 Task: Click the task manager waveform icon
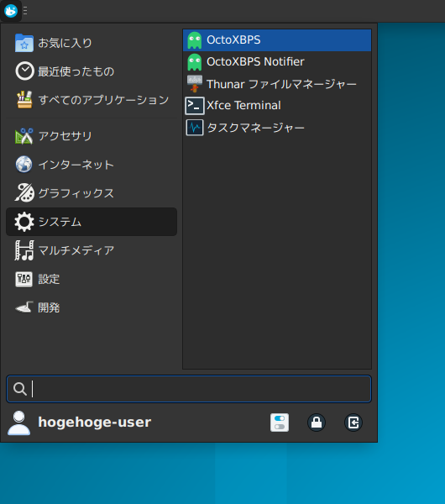pos(195,128)
